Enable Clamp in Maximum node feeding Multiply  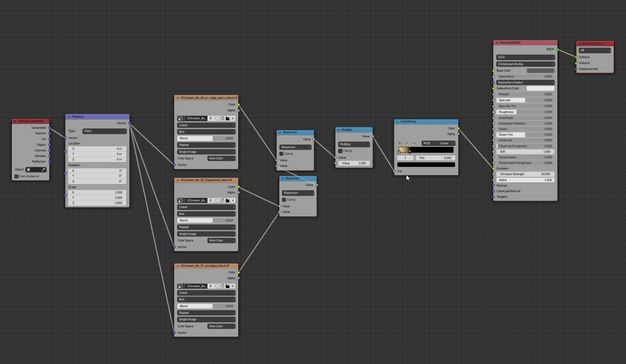281,154
